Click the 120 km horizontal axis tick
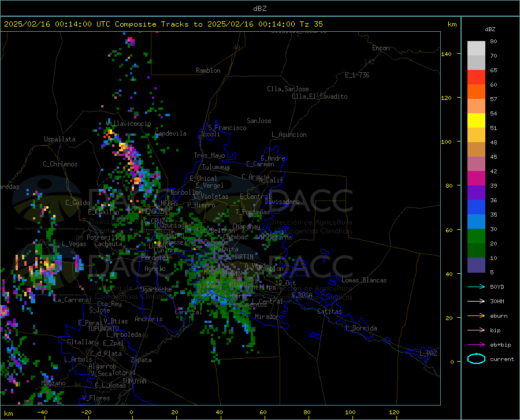This screenshot has width=520, height=420. [394, 412]
